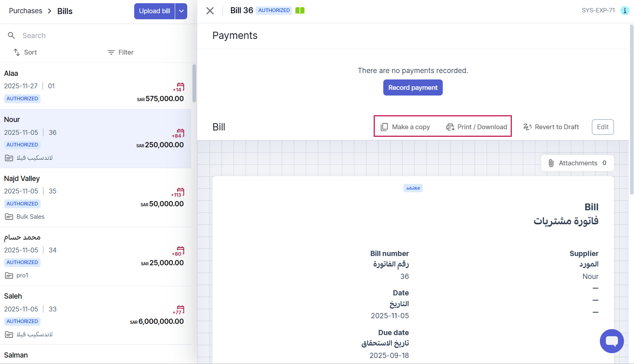The width and height of the screenshot is (634, 364).
Task: Click the due-date calendar icon on Alaa bill
Action: click(x=180, y=87)
